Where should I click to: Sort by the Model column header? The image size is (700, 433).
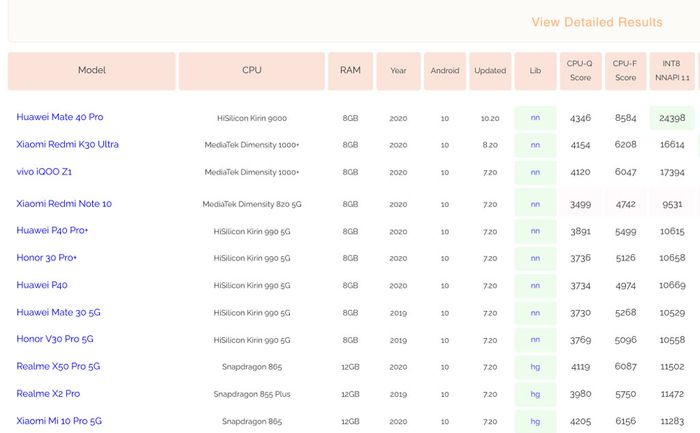click(92, 71)
